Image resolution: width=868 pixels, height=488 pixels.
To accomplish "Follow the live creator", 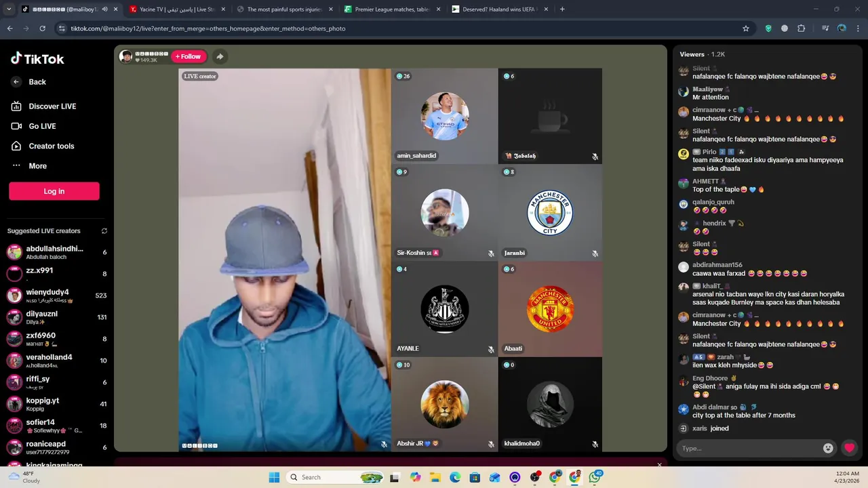I will click(x=189, y=57).
